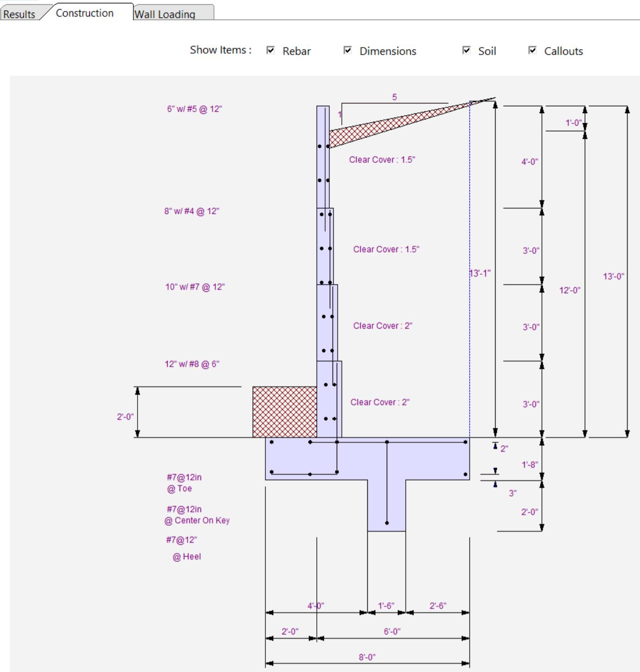Click the '#7@12in @ Toe' callout

tap(184, 483)
